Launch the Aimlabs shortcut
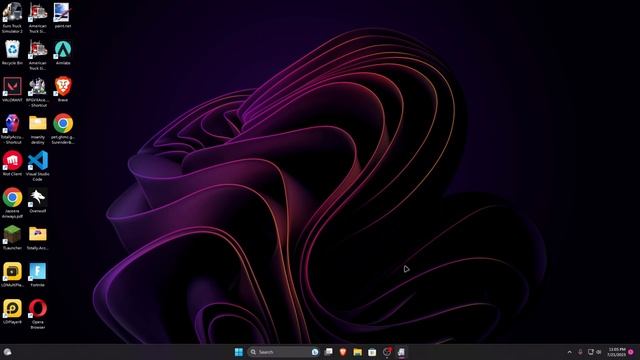 click(x=62, y=53)
